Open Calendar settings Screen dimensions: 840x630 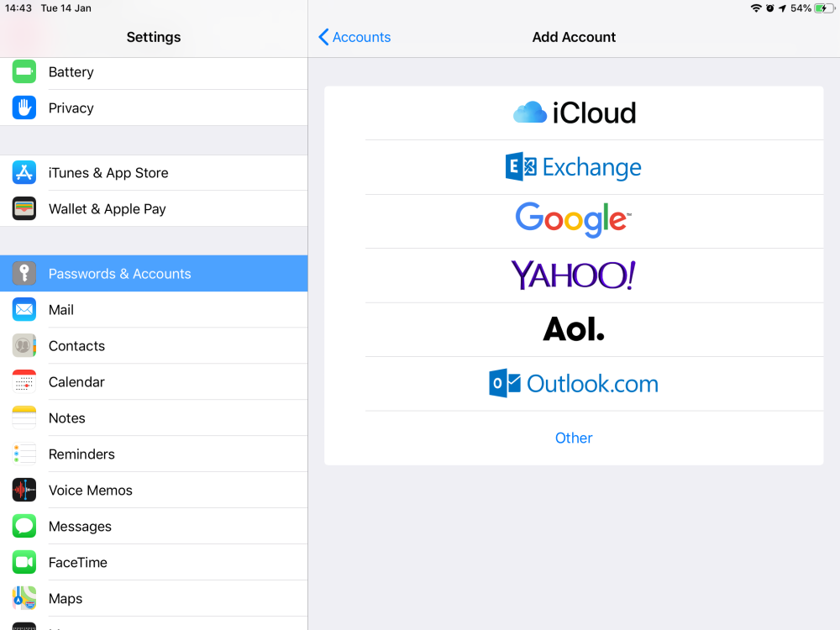154,381
